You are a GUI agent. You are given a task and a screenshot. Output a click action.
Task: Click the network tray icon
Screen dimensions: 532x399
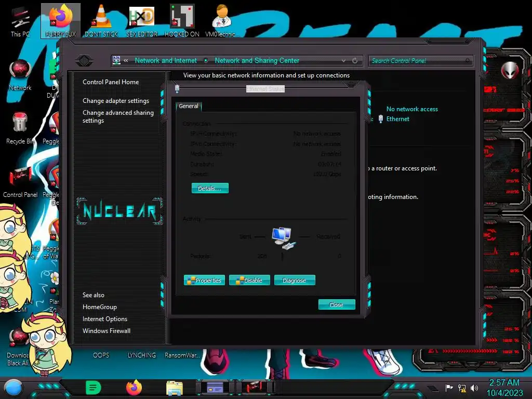pos(462,388)
